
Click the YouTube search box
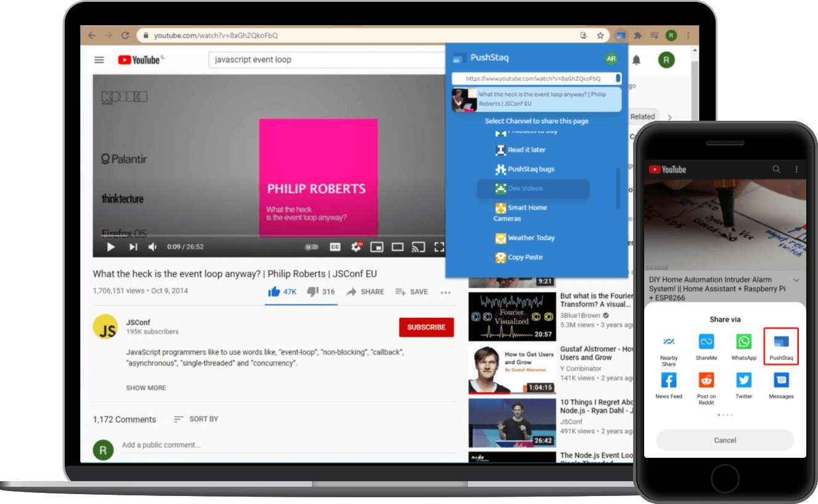(327, 60)
